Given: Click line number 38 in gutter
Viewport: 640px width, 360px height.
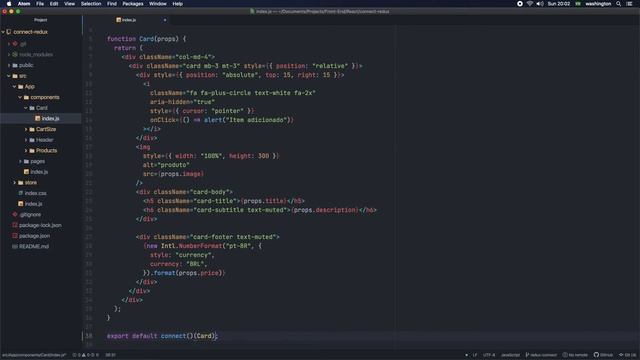Looking at the screenshot, I should pos(89,336).
